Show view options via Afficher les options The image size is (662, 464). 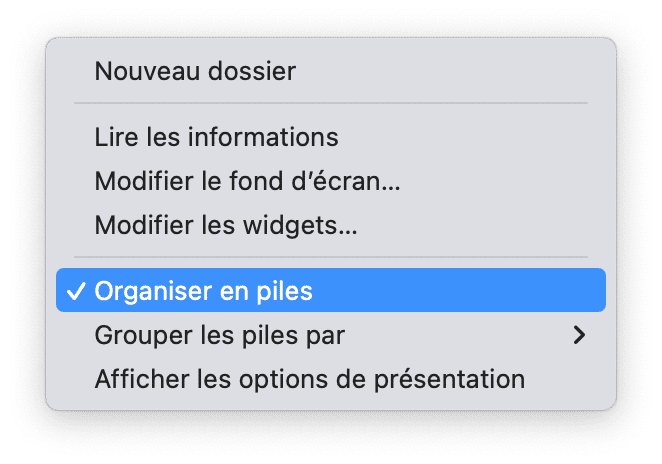pyautogui.click(x=331, y=379)
